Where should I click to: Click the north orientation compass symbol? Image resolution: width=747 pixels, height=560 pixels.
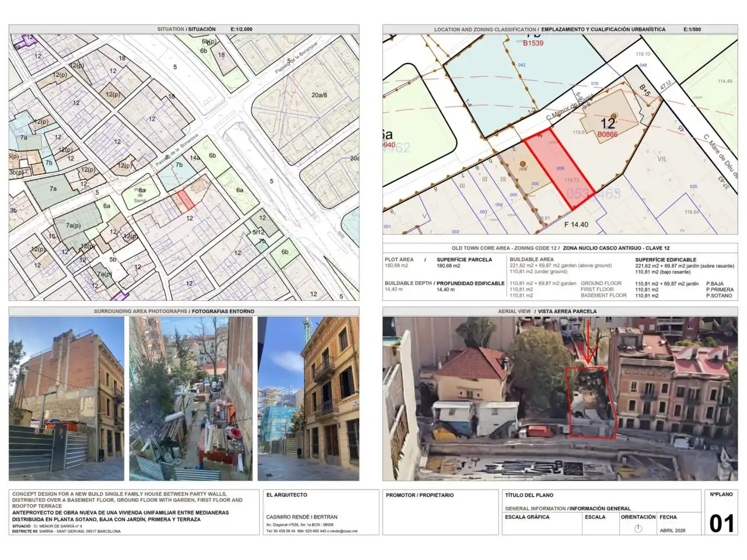coord(638,528)
